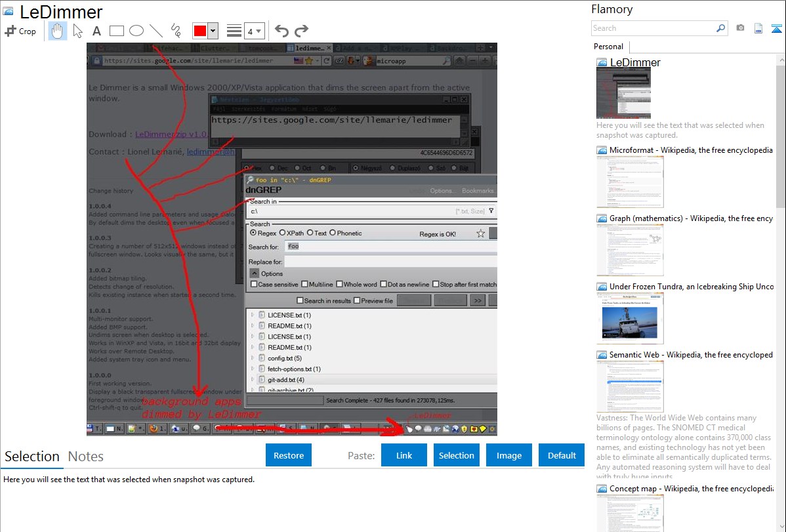Activate the hand pan tool
Screen dimensions: 786x532
[x=58, y=31]
